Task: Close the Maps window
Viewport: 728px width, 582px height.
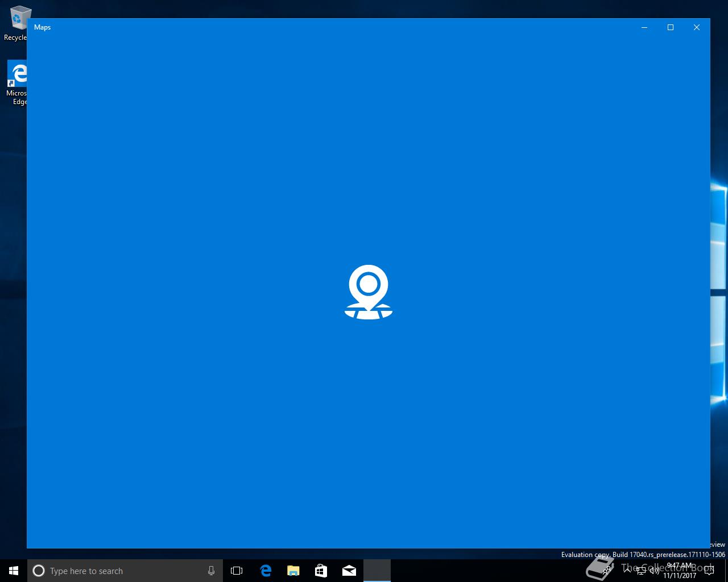Action: coord(697,27)
